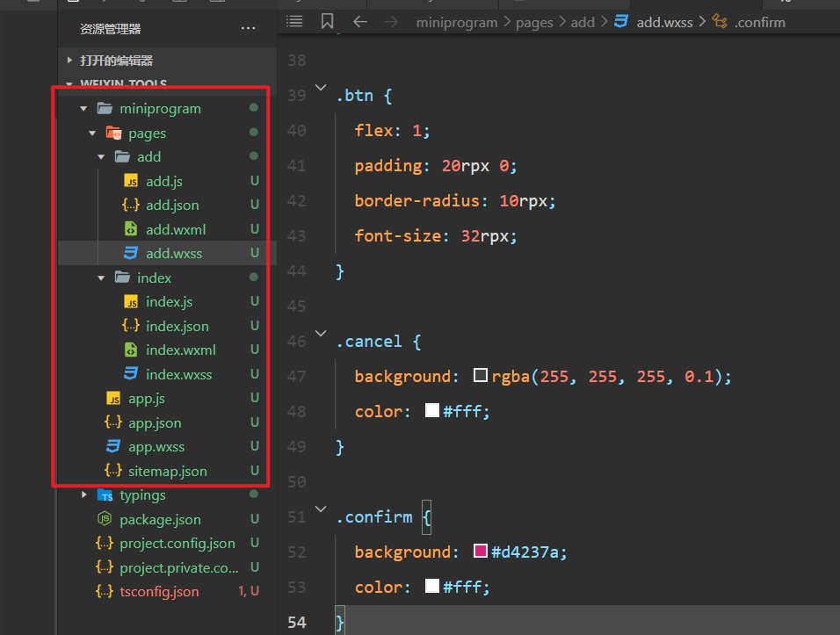Click the miniprogram breadcrumb
Viewport: 840px width, 635px height.
pos(457,23)
